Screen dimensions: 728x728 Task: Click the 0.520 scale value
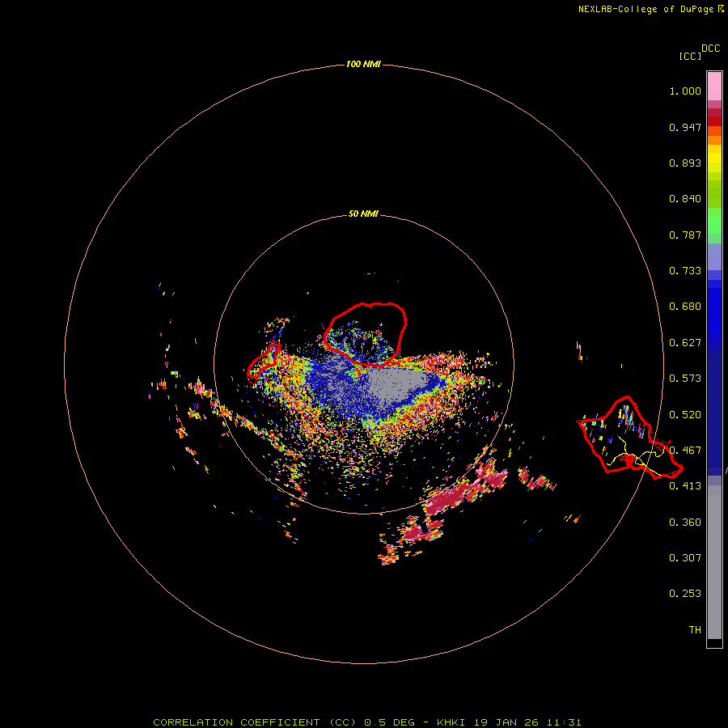click(685, 415)
